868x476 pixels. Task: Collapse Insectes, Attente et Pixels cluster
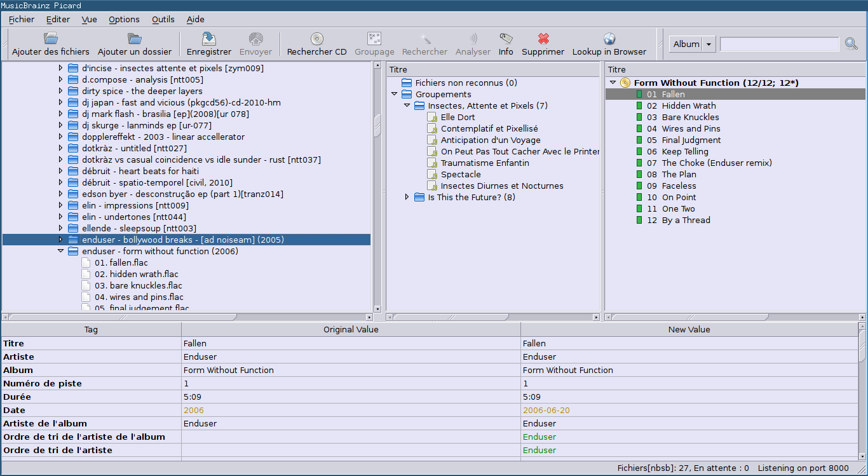(x=407, y=105)
